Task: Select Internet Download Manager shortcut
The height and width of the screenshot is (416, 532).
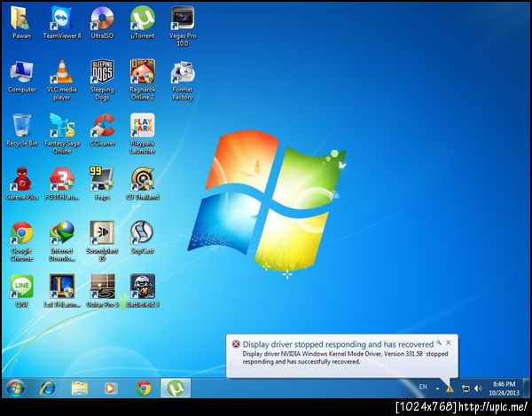Action: [62, 241]
